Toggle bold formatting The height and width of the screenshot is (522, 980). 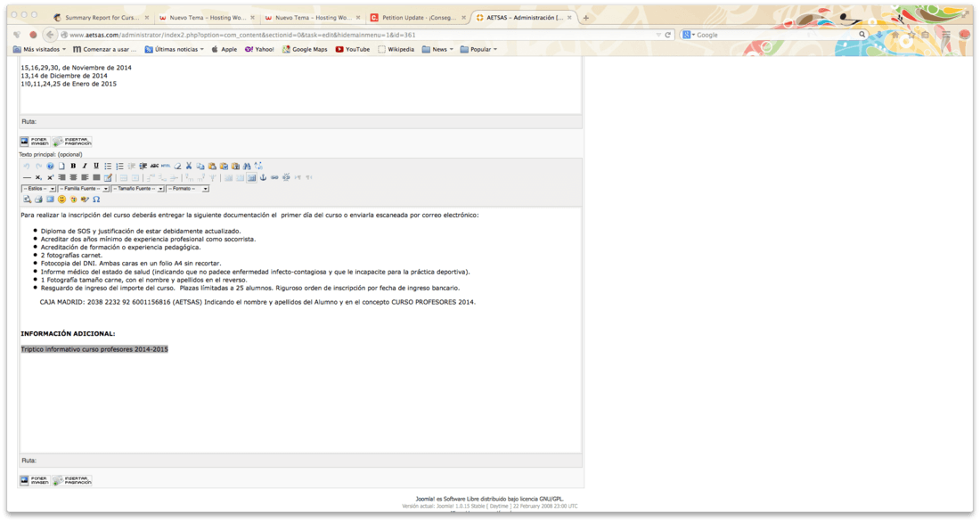tap(73, 167)
